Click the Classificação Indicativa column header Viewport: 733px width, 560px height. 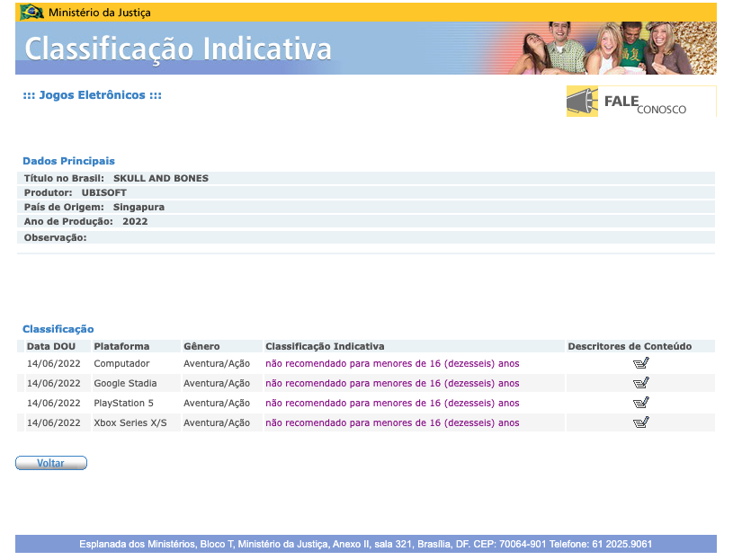[x=325, y=347]
